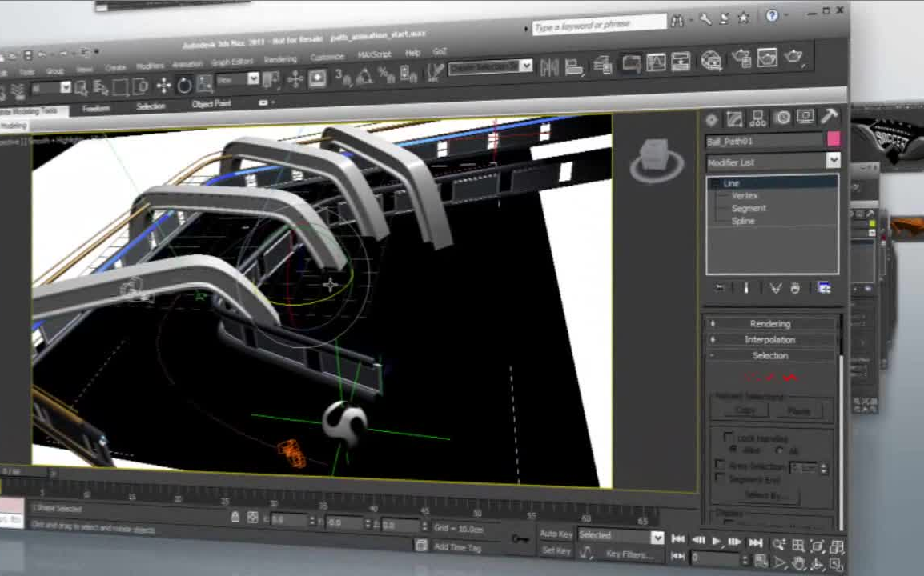924x576 pixels.
Task: Tick the Segment End checkbox
Action: pos(720,478)
